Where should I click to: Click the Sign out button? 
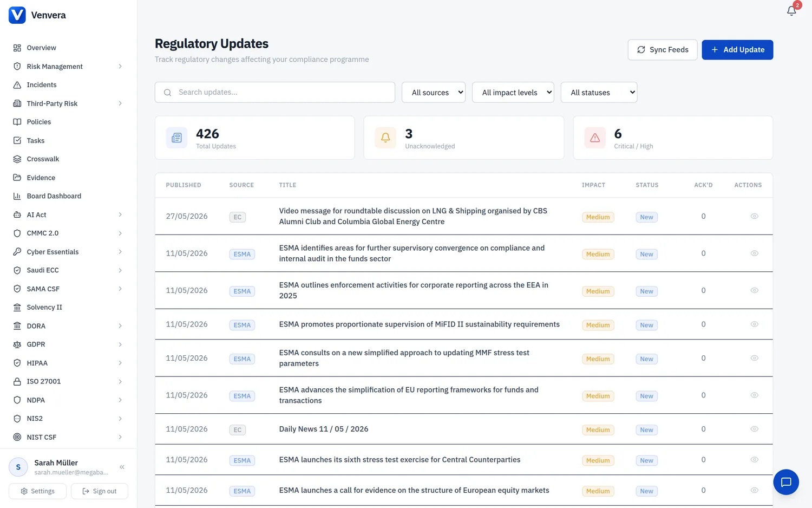[x=100, y=491]
